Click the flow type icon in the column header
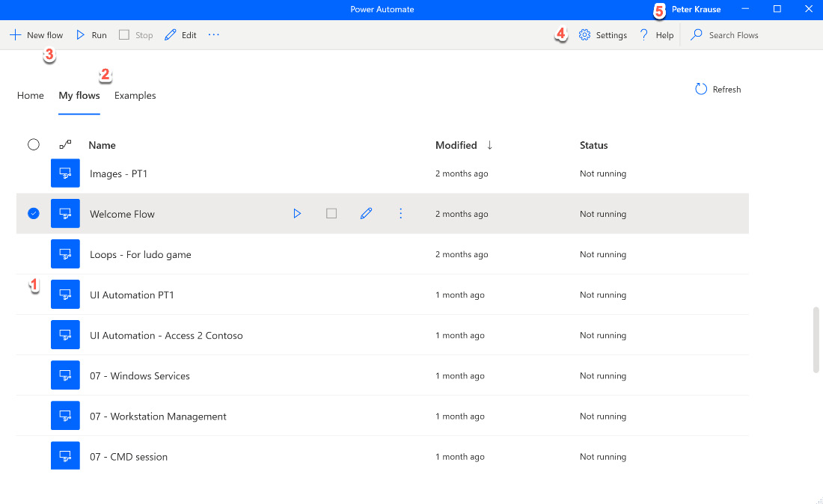This screenshot has height=504, width=823. click(x=65, y=145)
